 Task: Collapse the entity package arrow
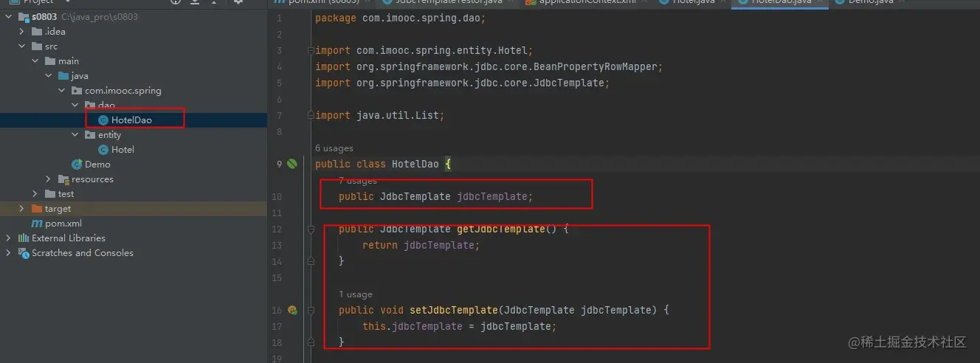click(75, 135)
